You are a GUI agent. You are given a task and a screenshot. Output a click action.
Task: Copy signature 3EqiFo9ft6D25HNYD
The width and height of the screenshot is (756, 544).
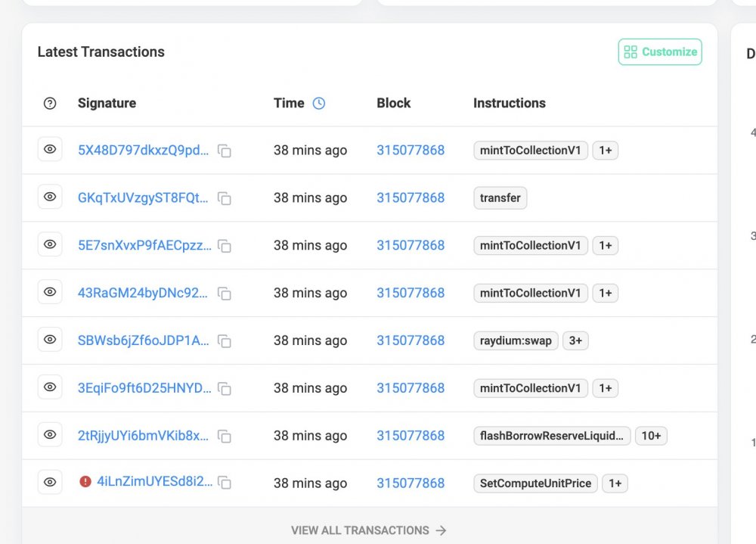225,388
